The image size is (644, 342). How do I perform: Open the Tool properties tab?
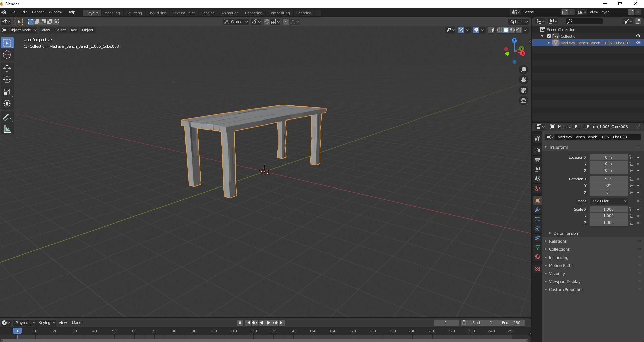pyautogui.click(x=537, y=138)
